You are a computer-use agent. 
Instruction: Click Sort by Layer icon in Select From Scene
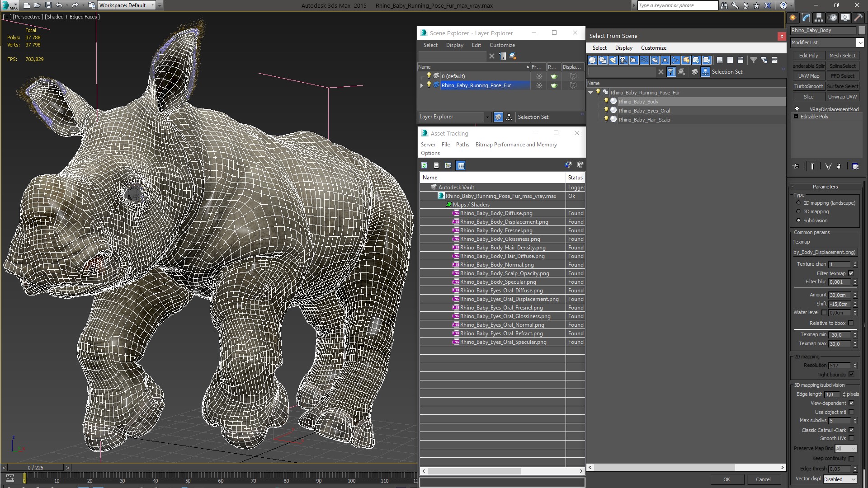coord(695,72)
